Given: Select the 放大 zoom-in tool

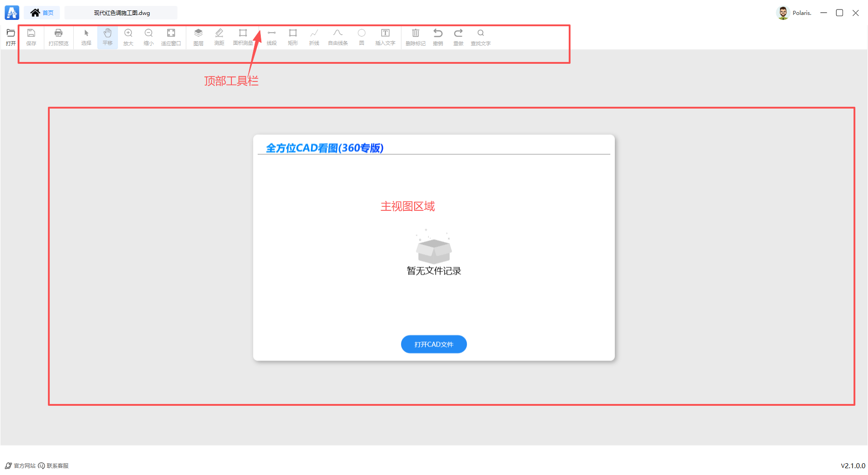Looking at the screenshot, I should (128, 37).
